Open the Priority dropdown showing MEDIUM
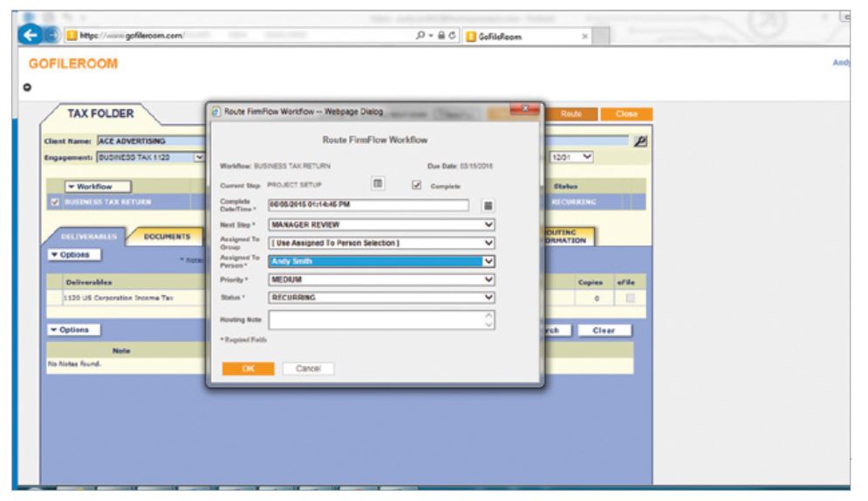This screenshot has height=501, width=868. (x=381, y=279)
